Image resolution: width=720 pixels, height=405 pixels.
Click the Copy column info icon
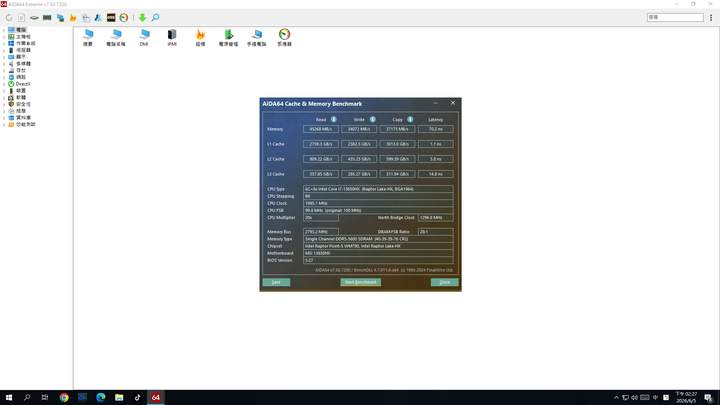410,119
